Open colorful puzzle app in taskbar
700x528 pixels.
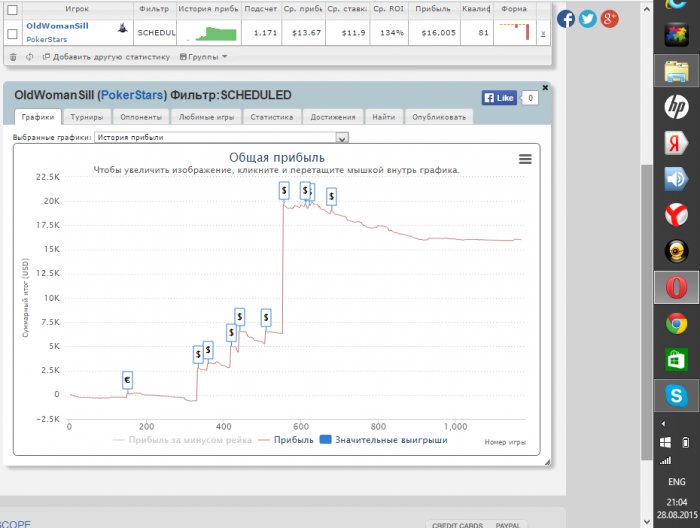point(676,35)
